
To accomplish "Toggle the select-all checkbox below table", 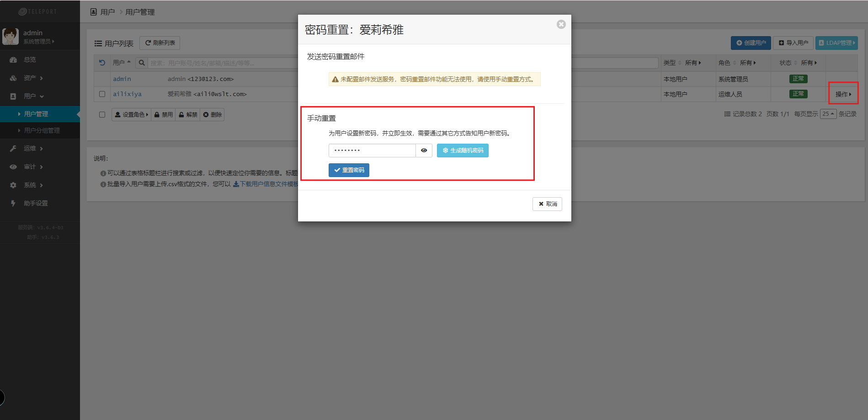I will tap(102, 115).
